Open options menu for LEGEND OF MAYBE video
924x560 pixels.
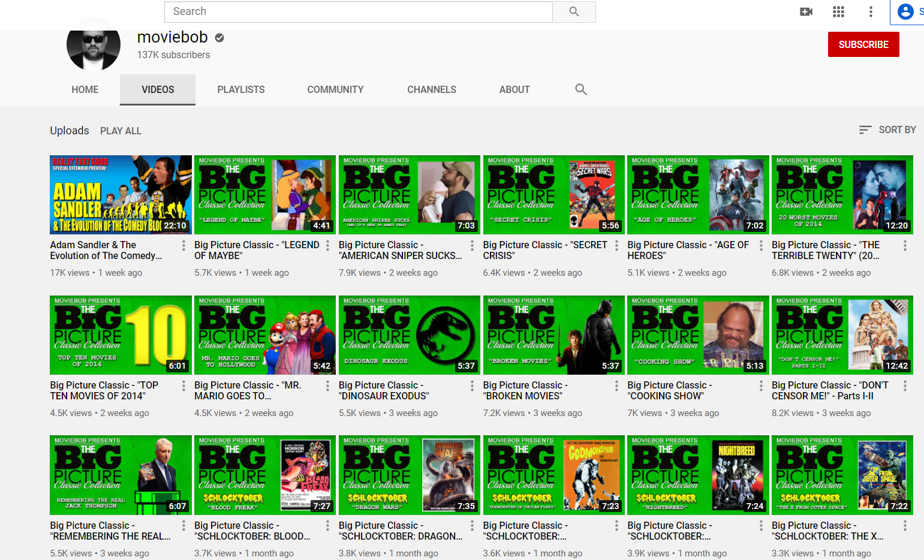tap(327, 245)
